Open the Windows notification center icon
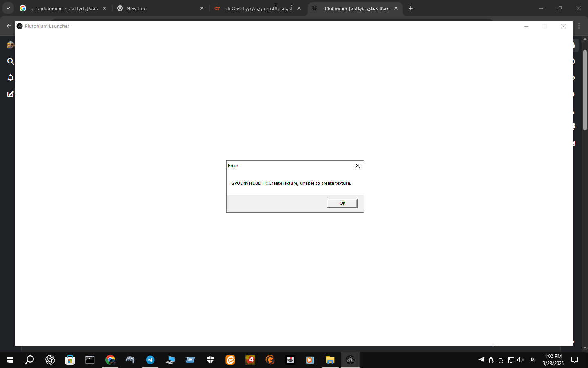The width and height of the screenshot is (588, 368). [x=575, y=360]
